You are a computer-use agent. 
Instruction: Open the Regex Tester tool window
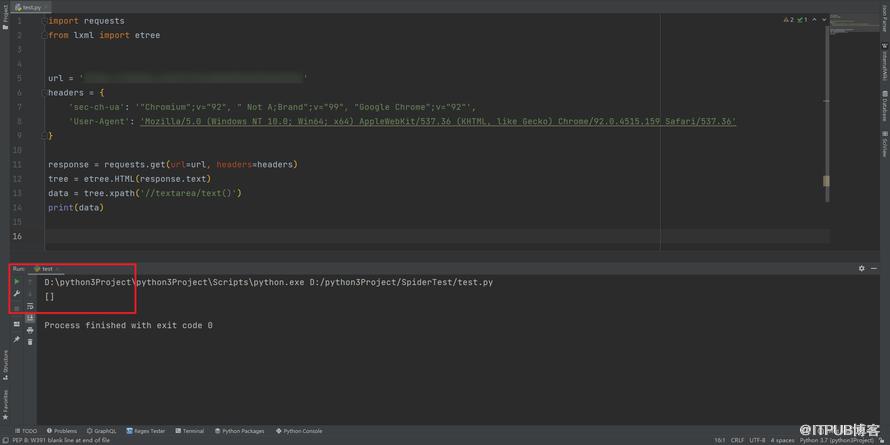tap(146, 431)
